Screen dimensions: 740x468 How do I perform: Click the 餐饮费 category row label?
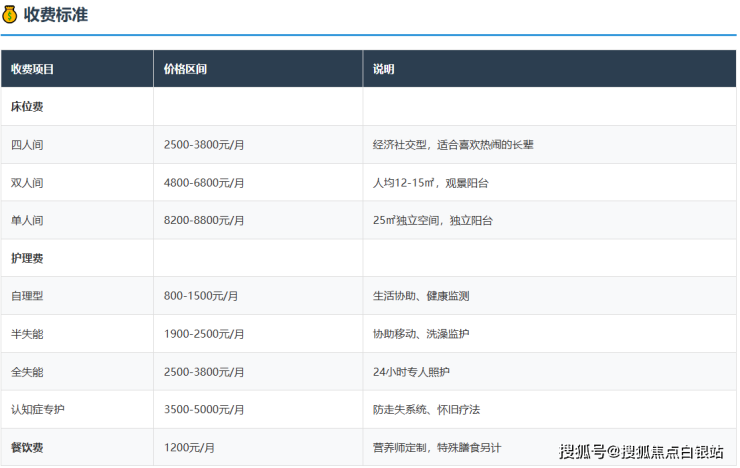(27, 447)
